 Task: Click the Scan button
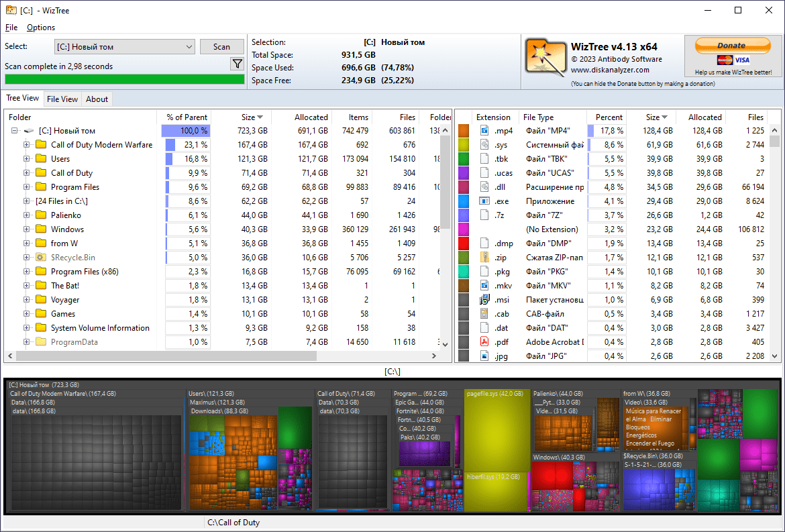click(x=222, y=46)
